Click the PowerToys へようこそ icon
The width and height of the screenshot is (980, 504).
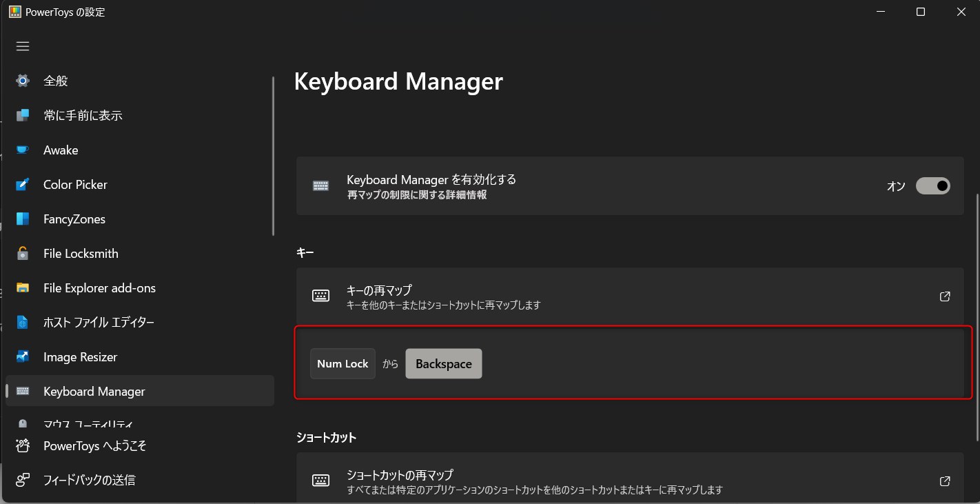point(23,445)
